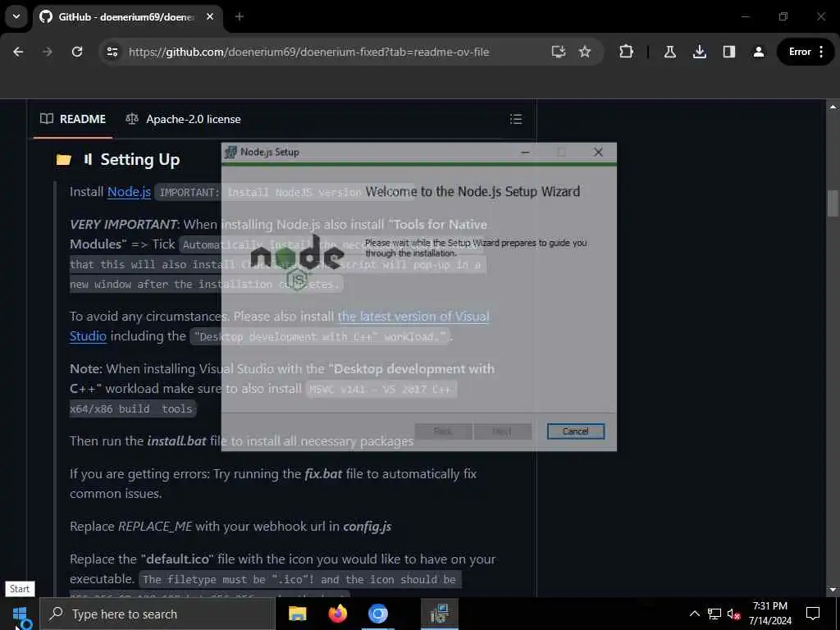
Task: Toggle browser side panel icon
Action: coord(728,52)
